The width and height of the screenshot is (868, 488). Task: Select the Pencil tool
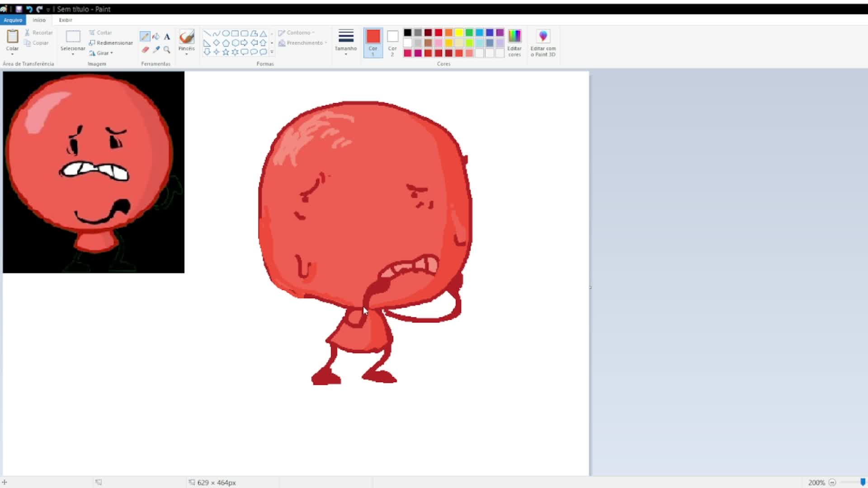tap(145, 37)
